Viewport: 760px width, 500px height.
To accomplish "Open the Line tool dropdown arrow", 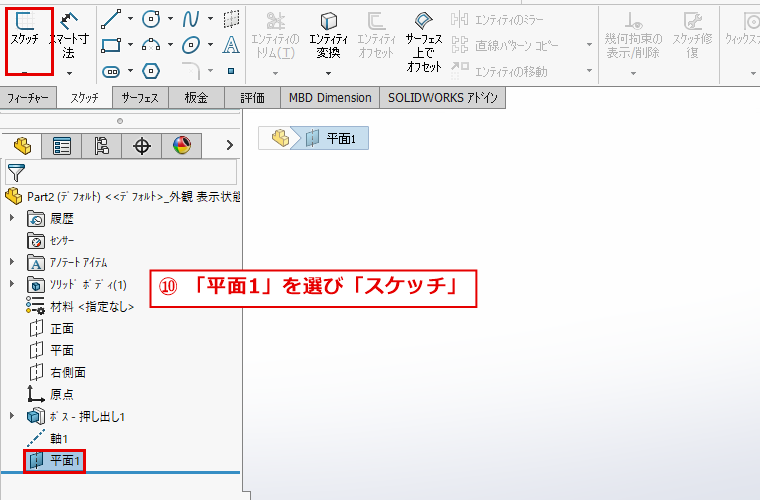I will 130,19.
